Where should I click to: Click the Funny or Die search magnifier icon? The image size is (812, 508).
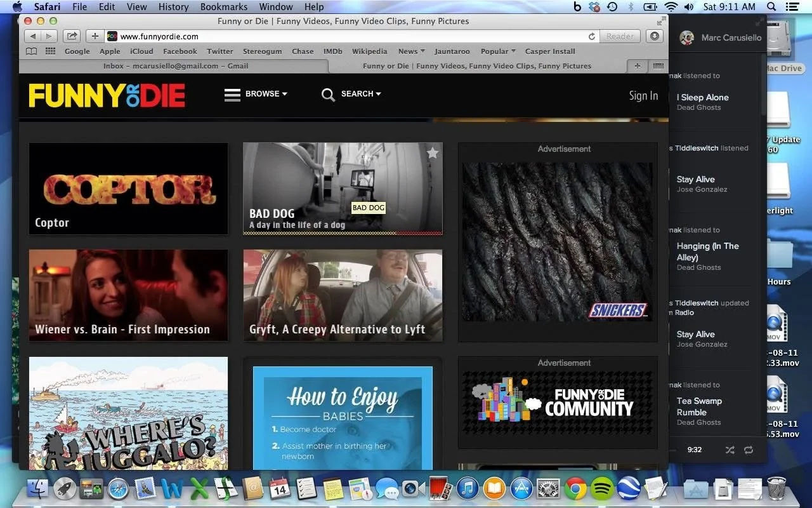click(328, 95)
